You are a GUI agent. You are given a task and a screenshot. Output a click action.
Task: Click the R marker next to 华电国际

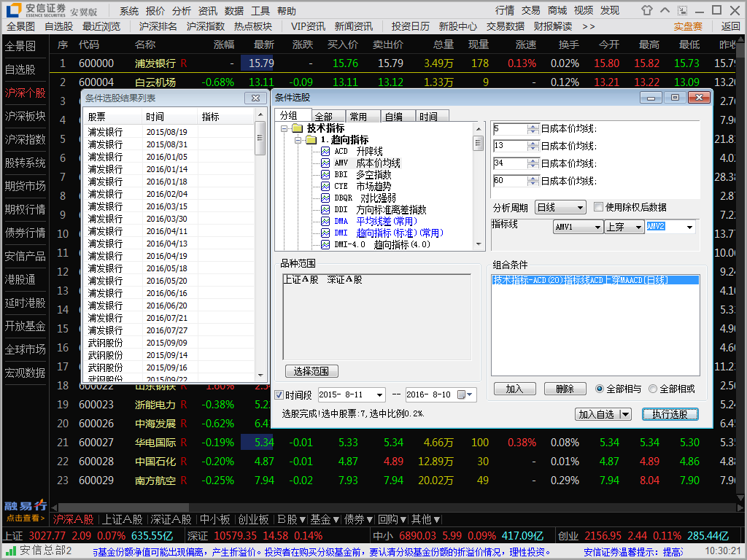click(184, 443)
